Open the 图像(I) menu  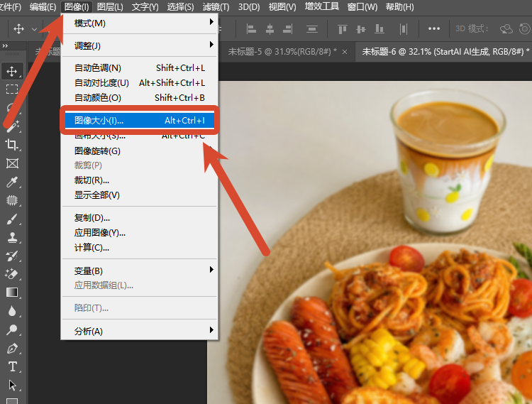(x=77, y=7)
